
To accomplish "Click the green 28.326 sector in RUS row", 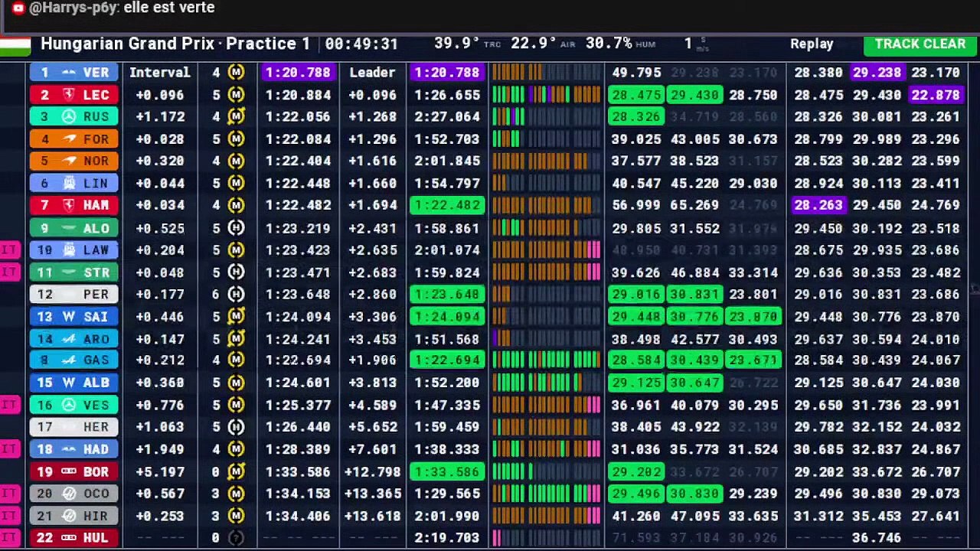I will click(x=636, y=117).
